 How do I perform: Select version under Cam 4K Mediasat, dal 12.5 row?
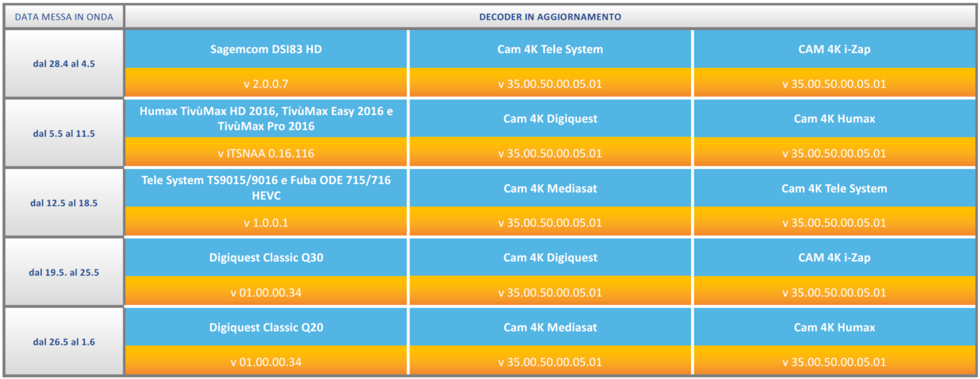(550, 221)
